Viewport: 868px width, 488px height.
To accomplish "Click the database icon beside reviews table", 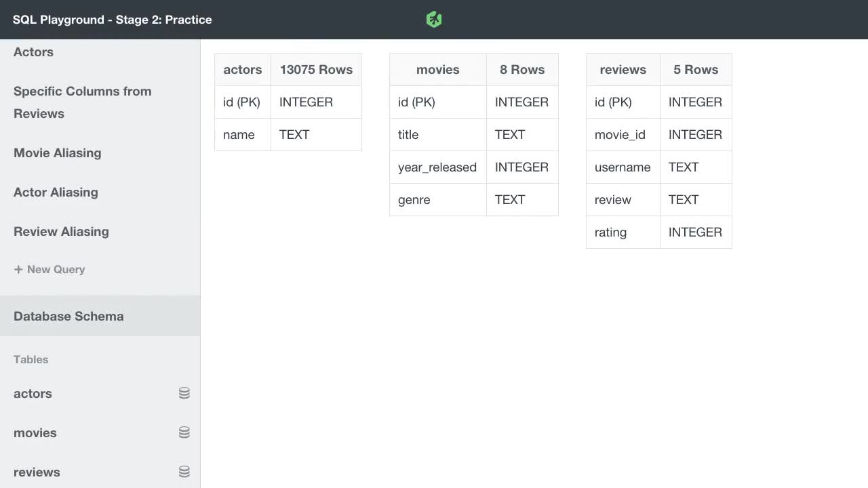I will (184, 471).
